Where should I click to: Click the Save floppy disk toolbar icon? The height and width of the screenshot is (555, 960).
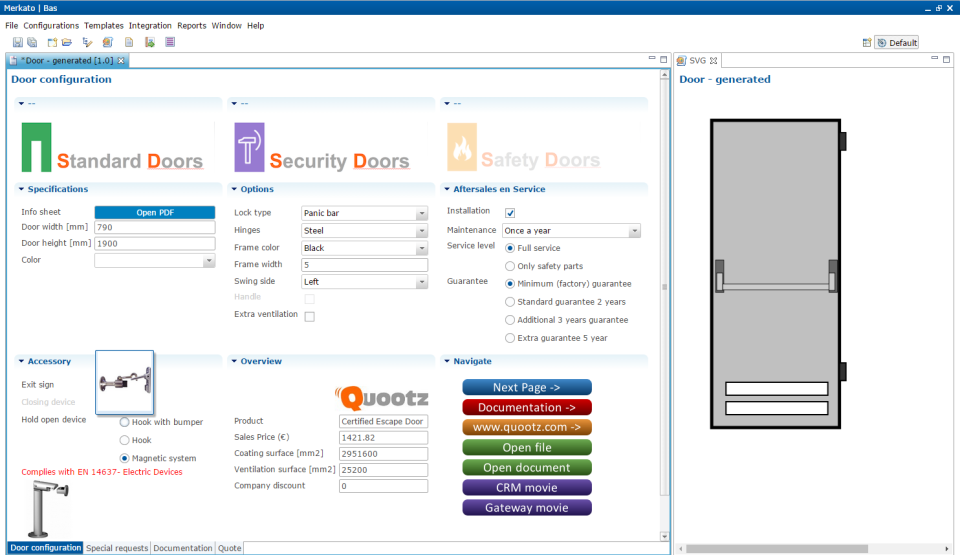[17, 42]
